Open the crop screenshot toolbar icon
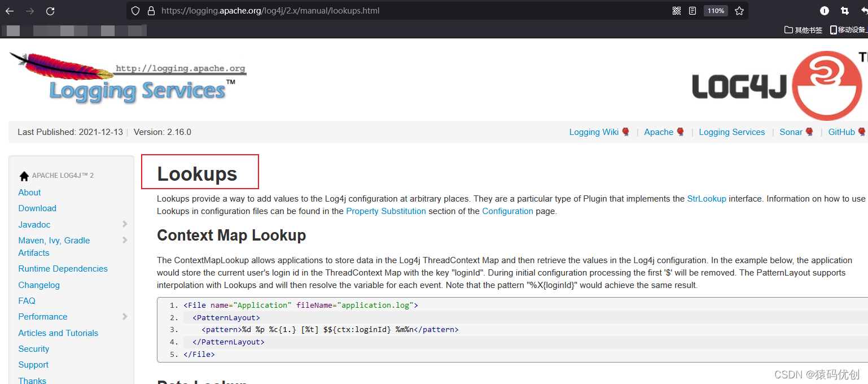The width and height of the screenshot is (868, 384). [x=844, y=11]
